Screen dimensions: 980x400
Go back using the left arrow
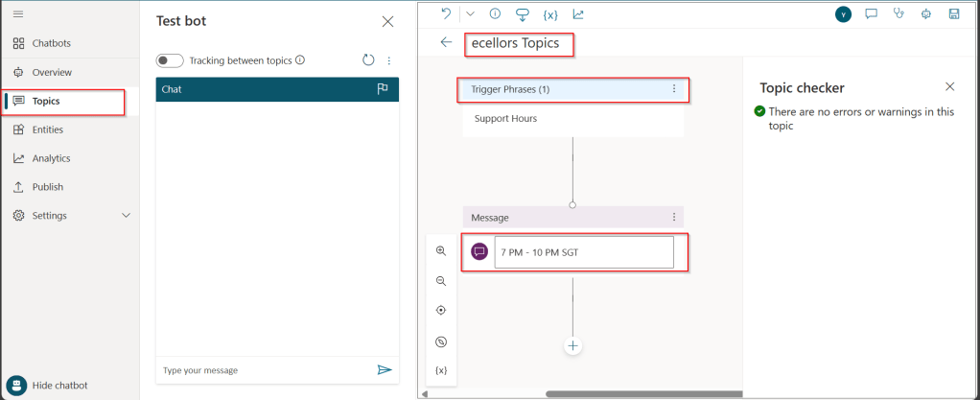(446, 42)
